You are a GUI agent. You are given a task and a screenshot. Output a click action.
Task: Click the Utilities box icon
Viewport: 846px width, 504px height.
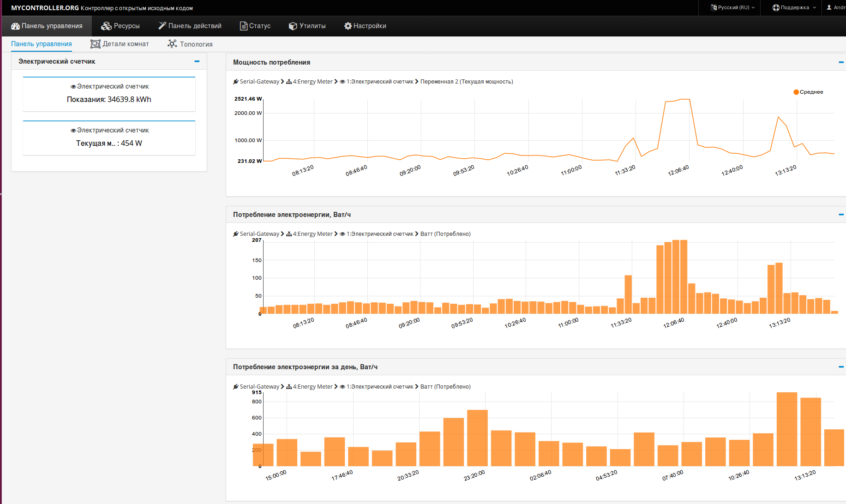click(293, 26)
